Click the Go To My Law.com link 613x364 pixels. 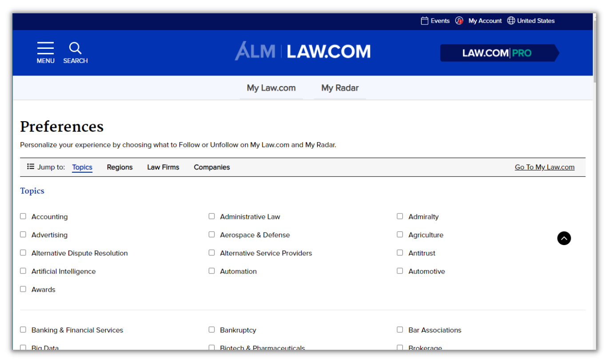544,167
